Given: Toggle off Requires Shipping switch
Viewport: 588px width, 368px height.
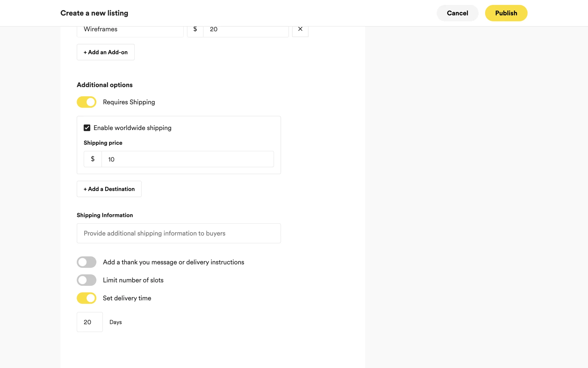Looking at the screenshot, I should point(86,102).
